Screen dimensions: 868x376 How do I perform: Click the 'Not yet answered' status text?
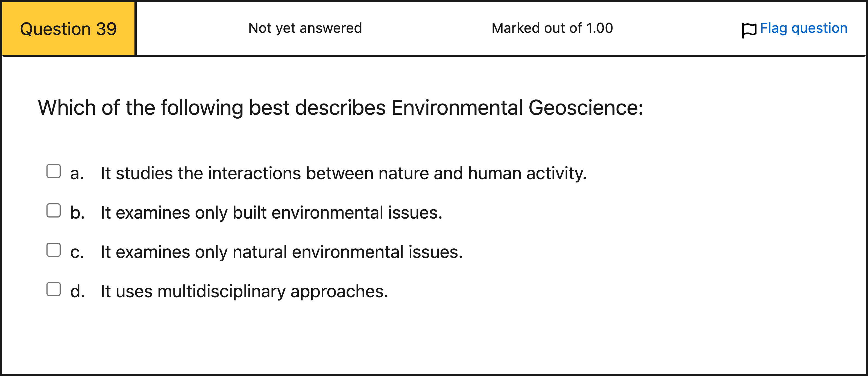point(305,28)
